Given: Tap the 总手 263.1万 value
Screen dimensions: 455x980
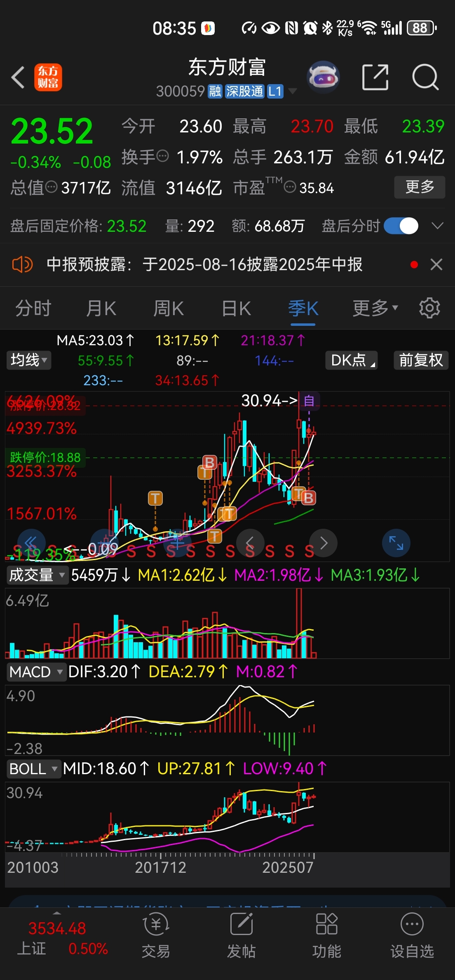Looking at the screenshot, I should 303,157.
